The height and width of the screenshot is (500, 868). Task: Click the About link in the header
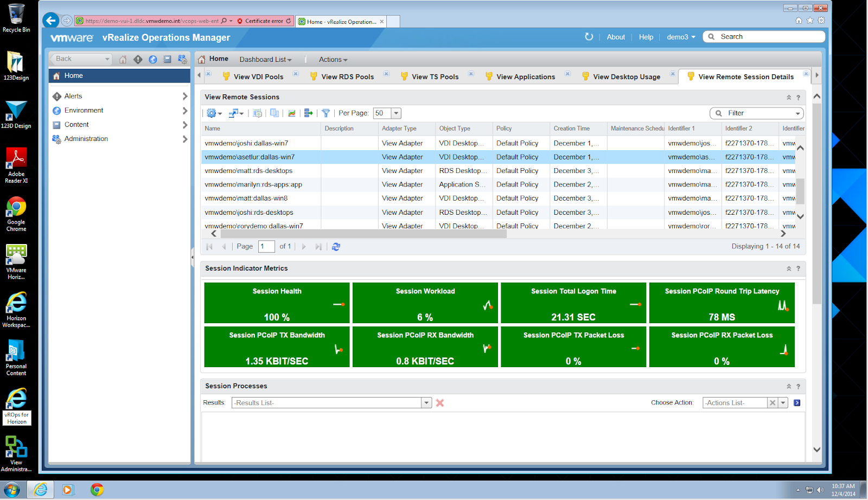coord(616,37)
